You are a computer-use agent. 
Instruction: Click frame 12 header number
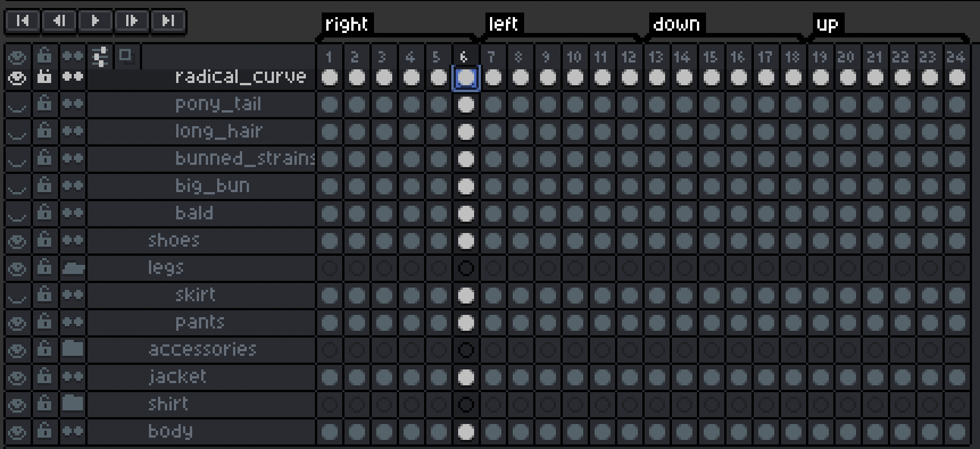(629, 57)
